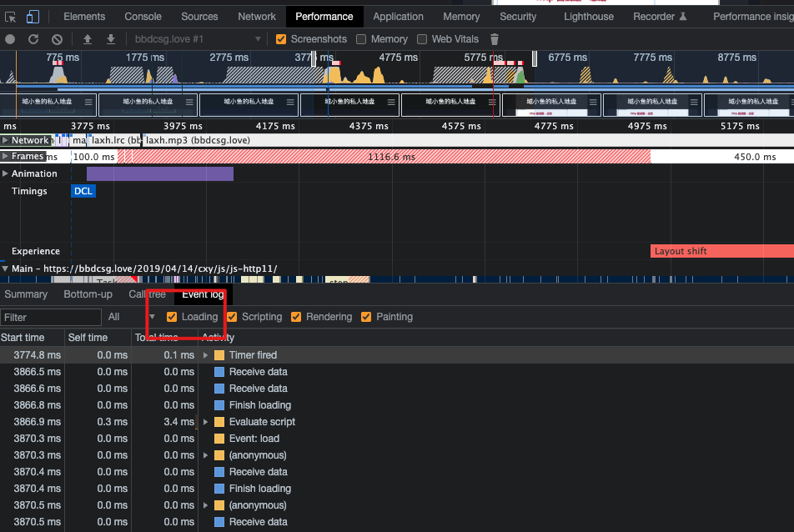
Task: Toggle the Memory checkbox
Action: point(361,39)
